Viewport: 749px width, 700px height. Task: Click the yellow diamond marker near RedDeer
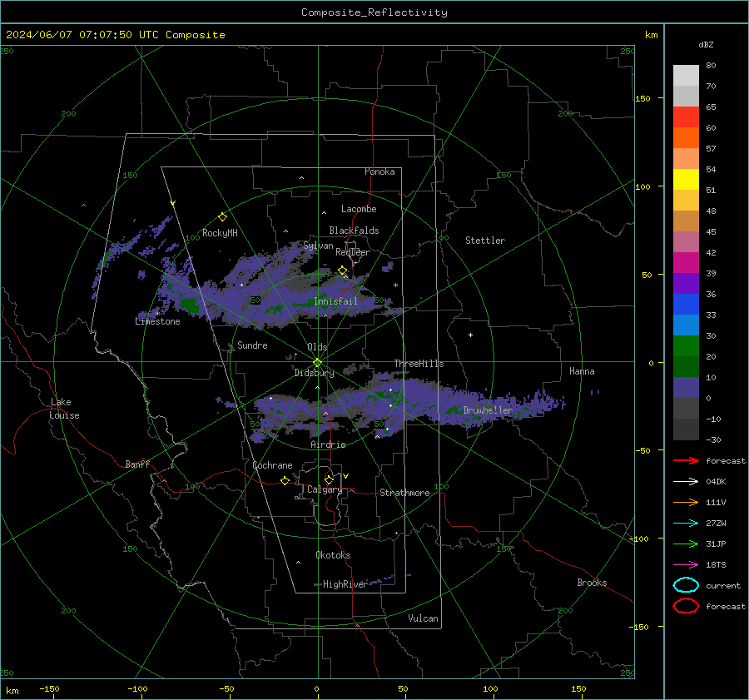[x=342, y=271]
